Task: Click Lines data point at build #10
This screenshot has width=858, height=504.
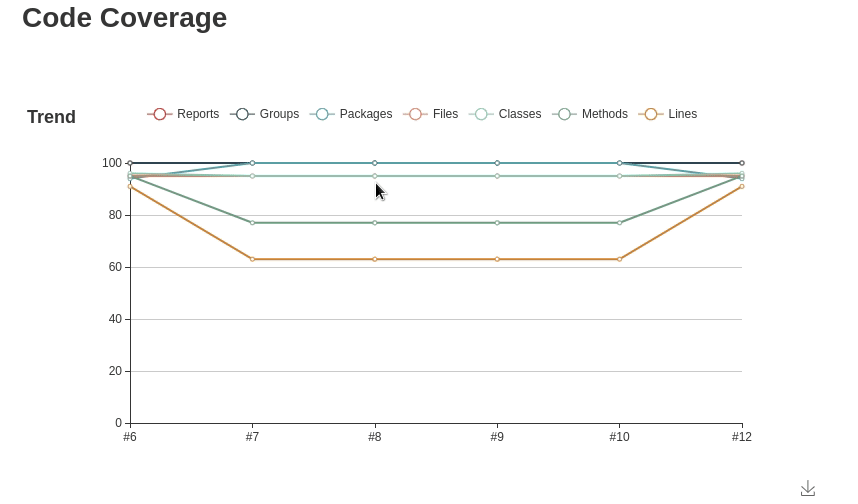Action: pyautogui.click(x=620, y=259)
